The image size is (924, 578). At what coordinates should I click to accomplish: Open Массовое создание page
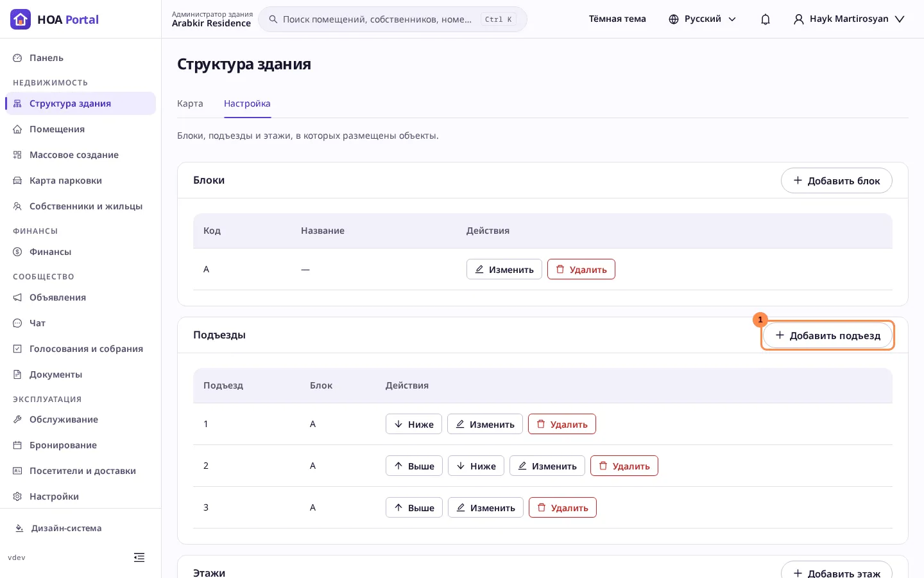80,155
